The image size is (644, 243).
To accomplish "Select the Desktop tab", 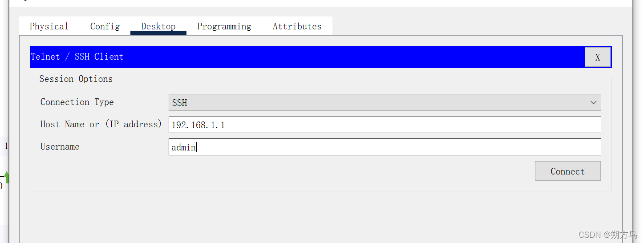I will tap(158, 26).
